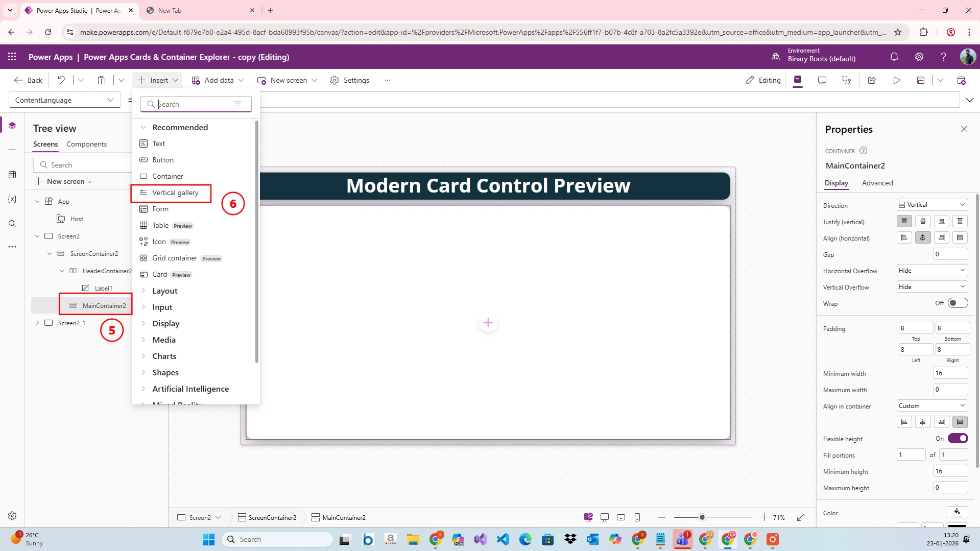Image resolution: width=980 pixels, height=551 pixels.
Task: Click the Undo icon in toolbar
Action: [61, 80]
